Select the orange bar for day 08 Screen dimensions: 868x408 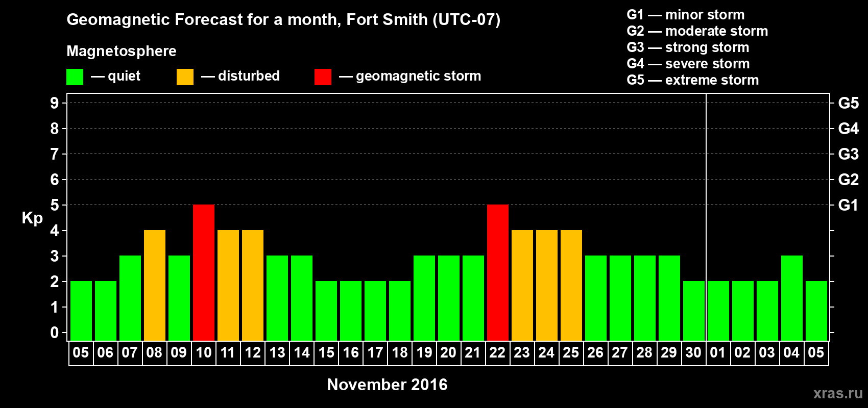[155, 285]
